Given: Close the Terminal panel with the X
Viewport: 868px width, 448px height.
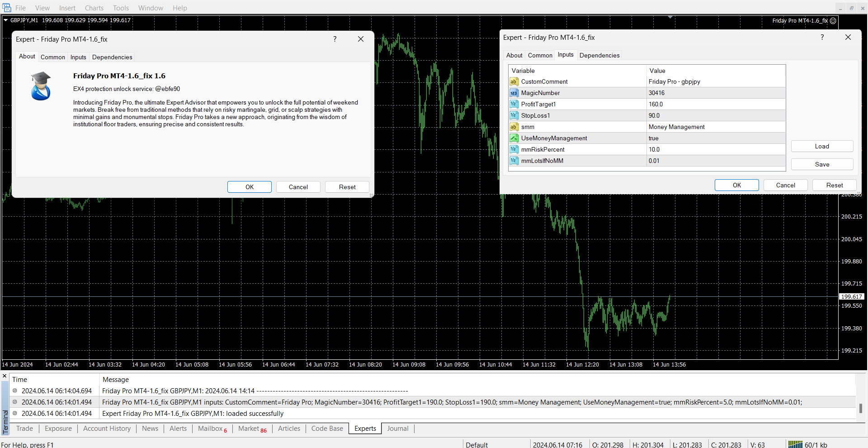Looking at the screenshot, I should (5, 376).
